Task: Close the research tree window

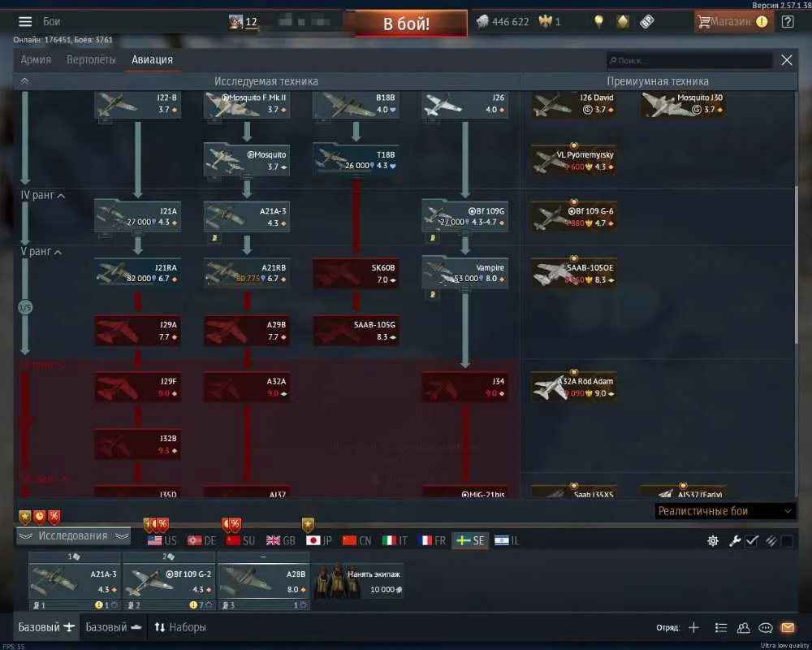Action: tap(787, 60)
